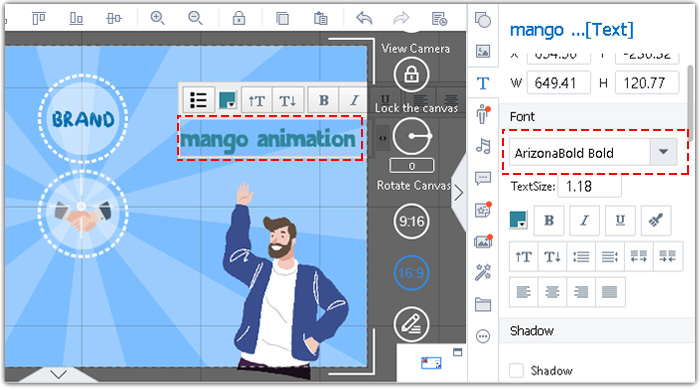
Task: Toggle Italic in floating text toolbar
Action: point(354,101)
